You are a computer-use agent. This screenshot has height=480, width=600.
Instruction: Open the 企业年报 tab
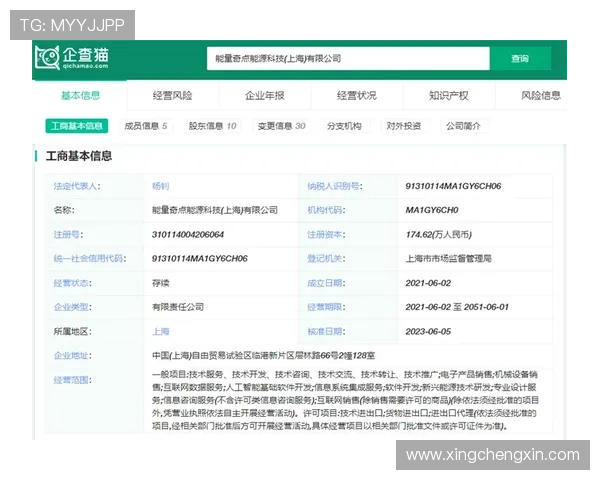pos(265,95)
